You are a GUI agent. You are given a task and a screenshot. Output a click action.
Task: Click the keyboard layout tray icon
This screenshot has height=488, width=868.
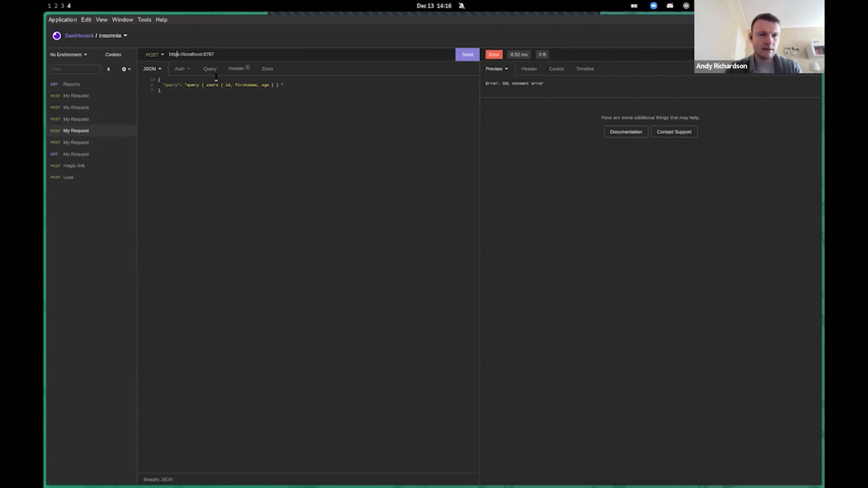[x=634, y=6]
